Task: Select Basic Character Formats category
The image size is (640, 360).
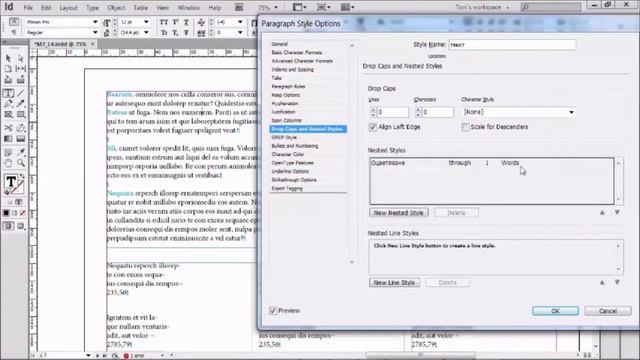Action: click(297, 53)
